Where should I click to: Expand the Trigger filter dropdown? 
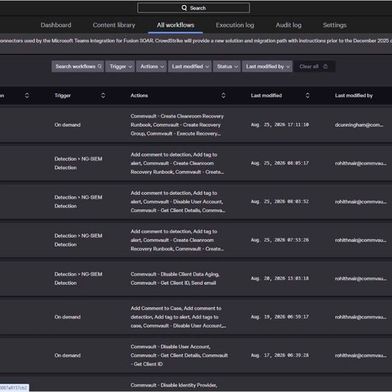point(120,66)
